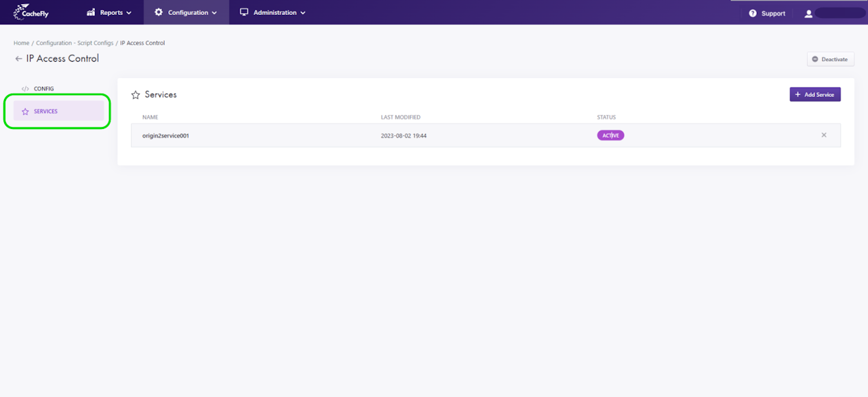Screen dimensions: 868x397
Task: Remove origin2service001 with the X icon
Action: pos(824,135)
